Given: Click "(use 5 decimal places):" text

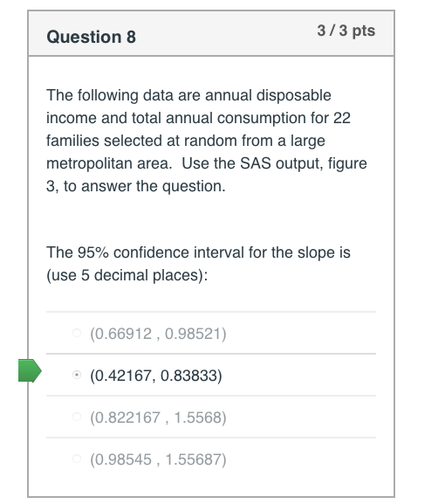Looking at the screenshot, I should pos(127,275).
